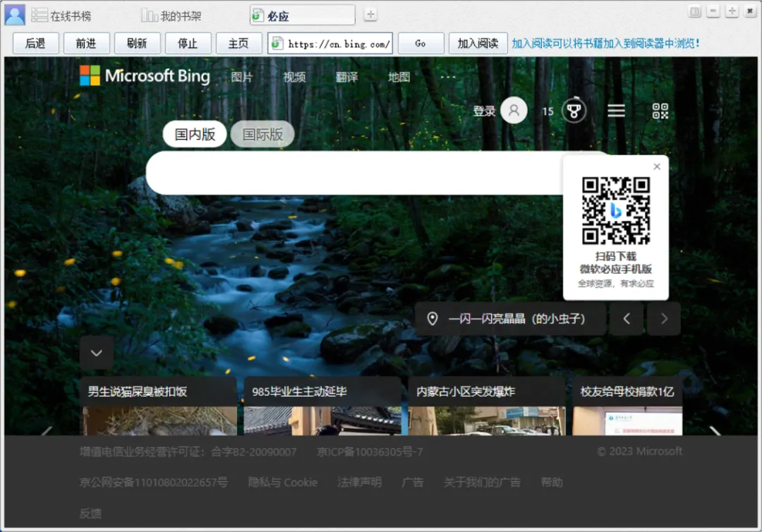The image size is (762, 532).
Task: Show the QR code grid icon
Action: pos(660,111)
